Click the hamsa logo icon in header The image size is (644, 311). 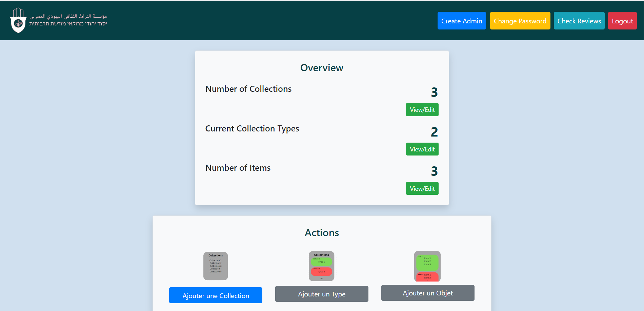(x=18, y=20)
